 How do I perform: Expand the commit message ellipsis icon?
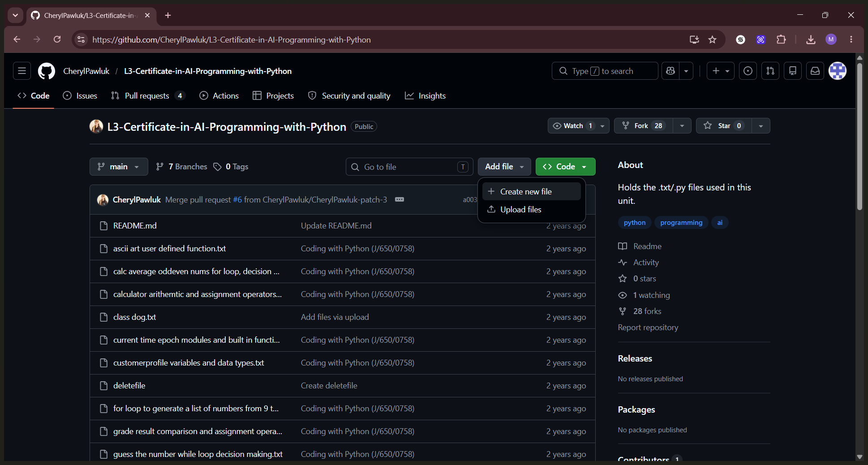[x=400, y=199]
